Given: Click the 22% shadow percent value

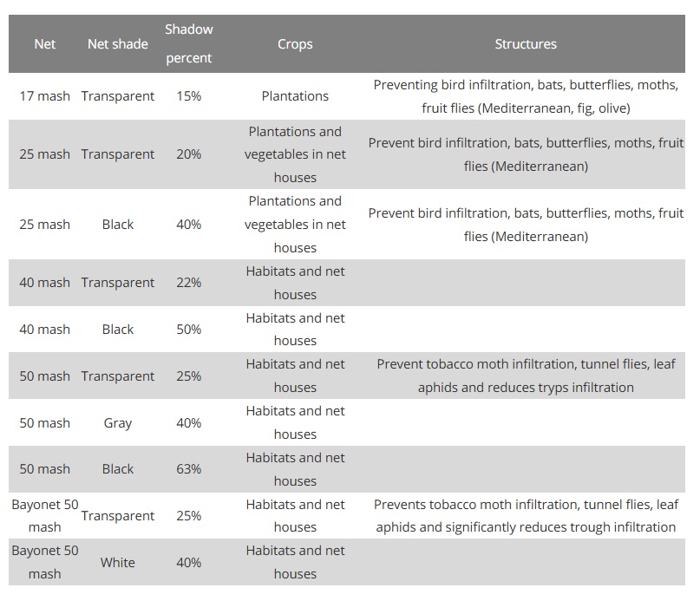Looking at the screenshot, I should (x=188, y=283).
